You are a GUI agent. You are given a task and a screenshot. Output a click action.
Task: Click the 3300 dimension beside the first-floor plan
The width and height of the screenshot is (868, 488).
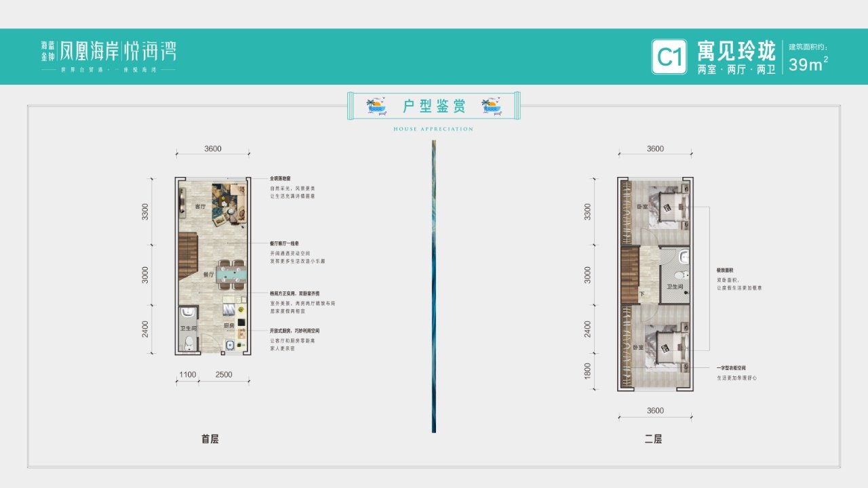click(x=146, y=212)
